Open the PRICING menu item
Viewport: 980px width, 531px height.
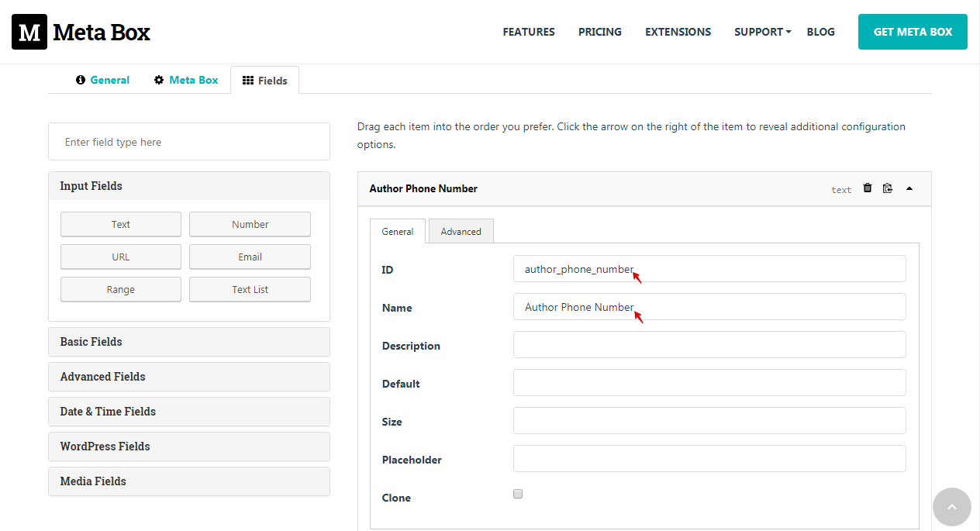(599, 32)
